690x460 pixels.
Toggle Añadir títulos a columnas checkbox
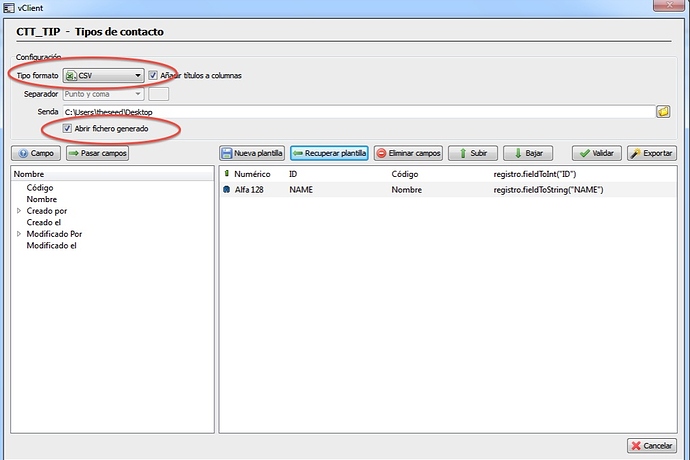pyautogui.click(x=153, y=75)
